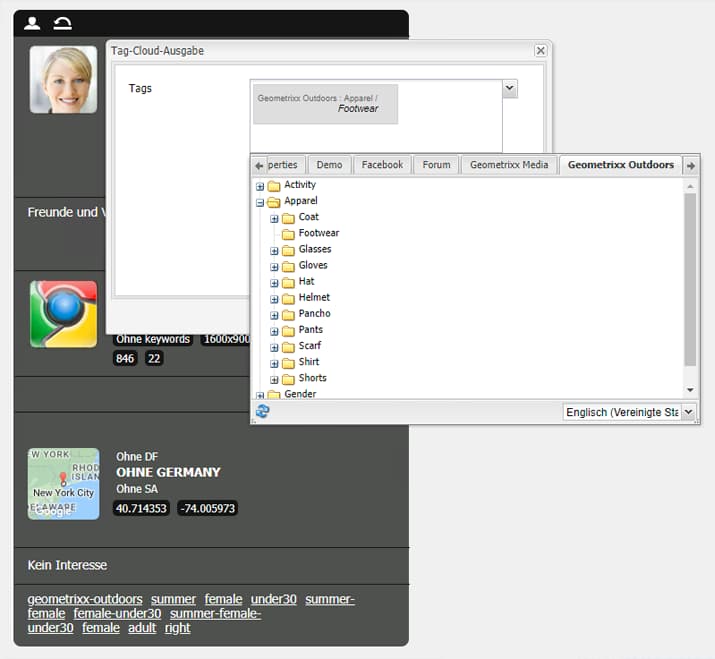The image size is (715, 659).
Task: Expand the Hat tree node
Action: point(274,283)
